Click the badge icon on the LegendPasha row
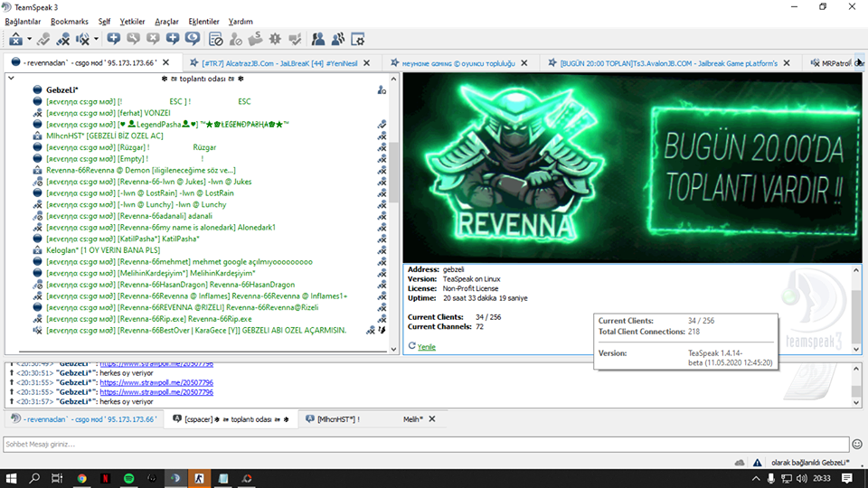 click(x=382, y=124)
